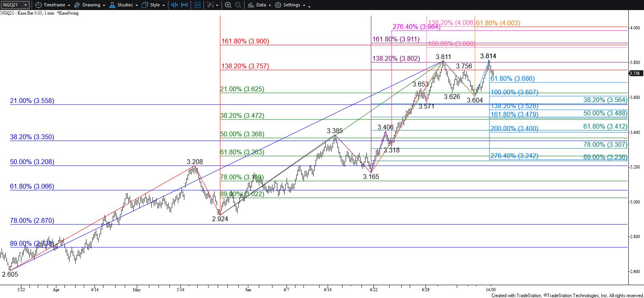Open the toolbar overflow options arrow
The image size is (644, 298).
coord(309,5)
